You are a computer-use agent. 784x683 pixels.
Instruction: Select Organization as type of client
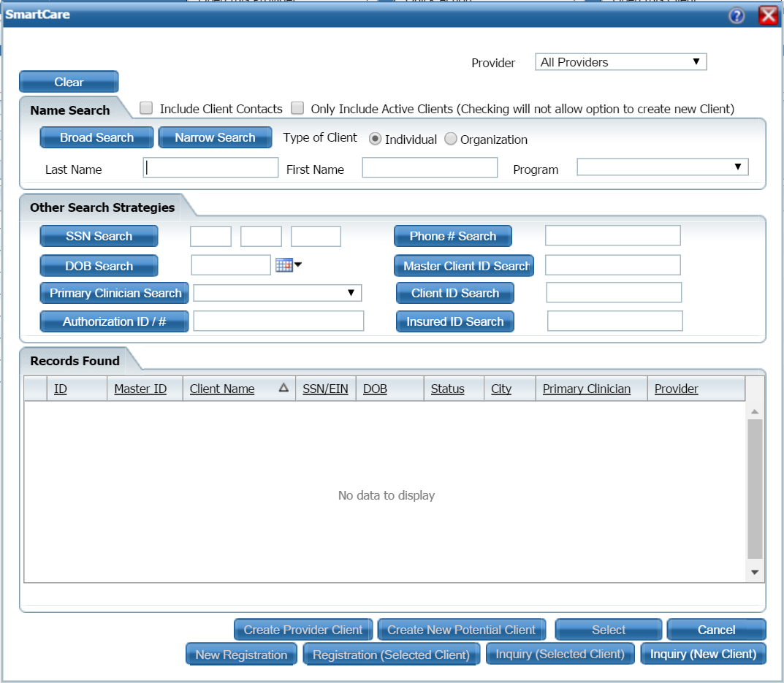pyautogui.click(x=451, y=139)
